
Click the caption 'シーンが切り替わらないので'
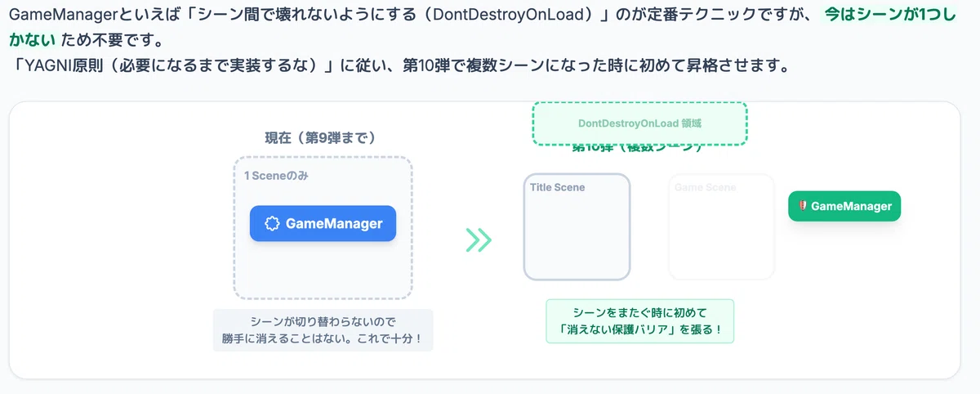[323, 321]
